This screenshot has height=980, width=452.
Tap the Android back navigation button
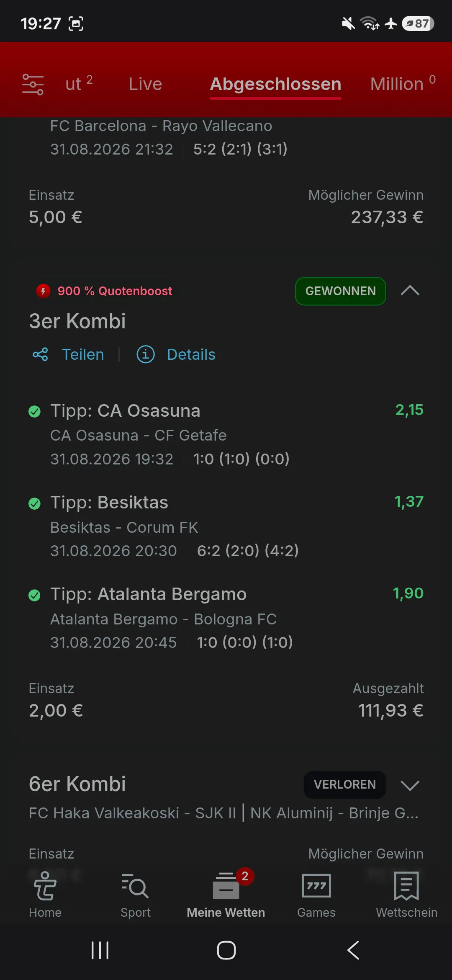[353, 950]
